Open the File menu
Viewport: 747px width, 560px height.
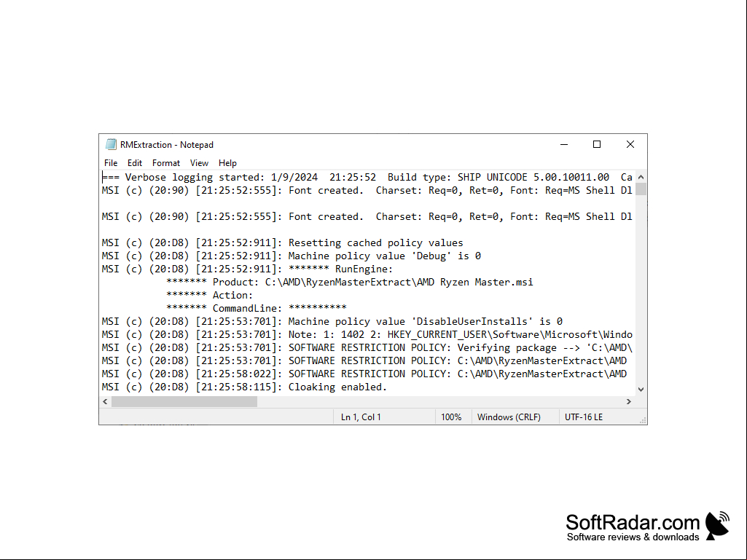click(x=111, y=163)
